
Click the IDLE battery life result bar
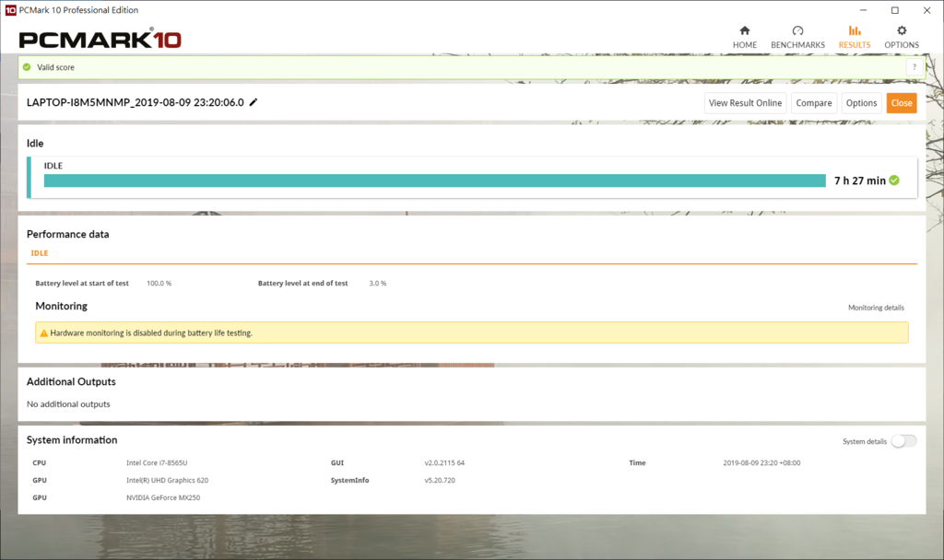coord(435,181)
